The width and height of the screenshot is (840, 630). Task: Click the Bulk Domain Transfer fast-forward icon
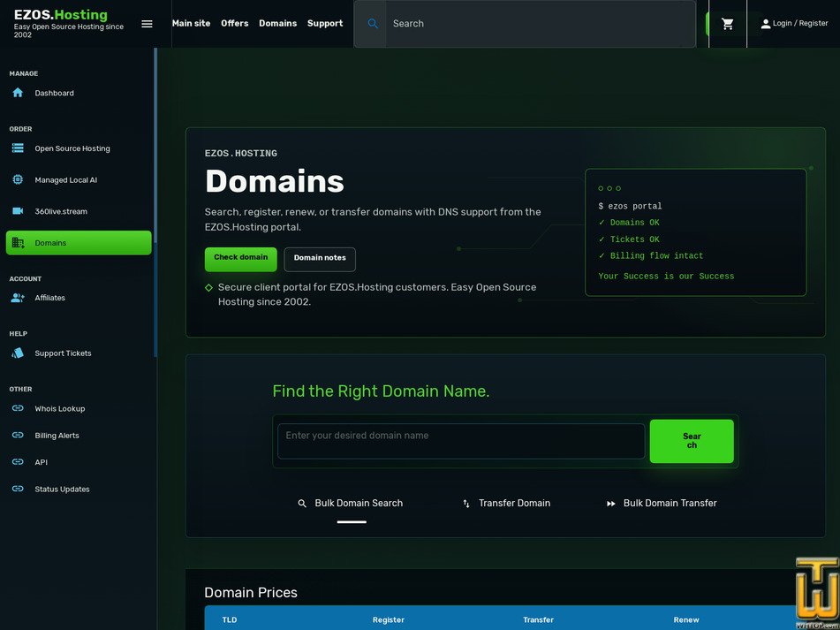610,504
